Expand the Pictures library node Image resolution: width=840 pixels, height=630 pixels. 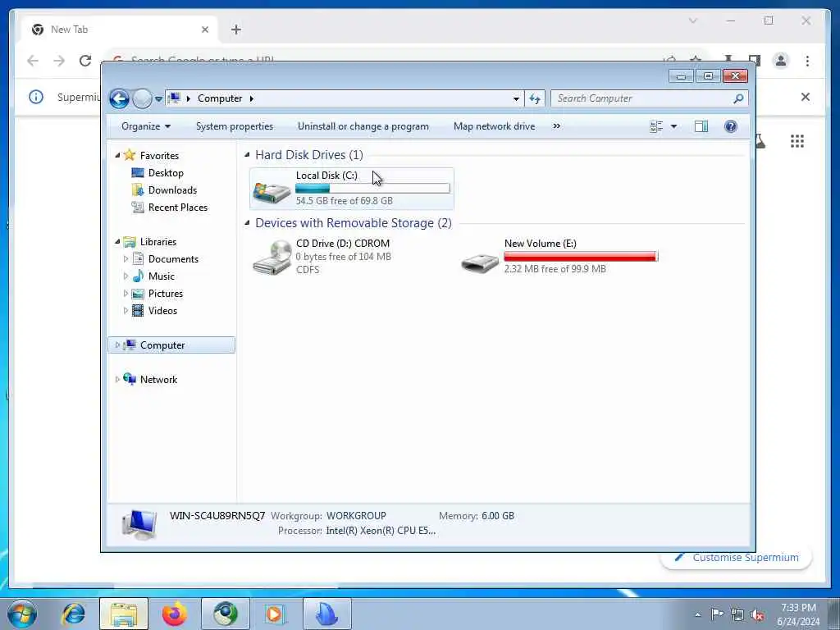(126, 294)
